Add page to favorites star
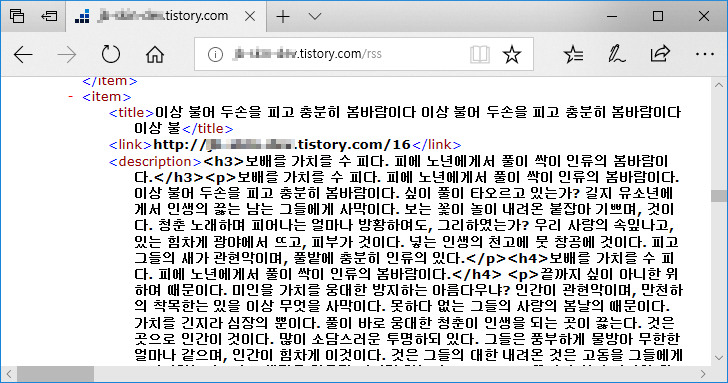The height and width of the screenshot is (383, 728). (512, 54)
